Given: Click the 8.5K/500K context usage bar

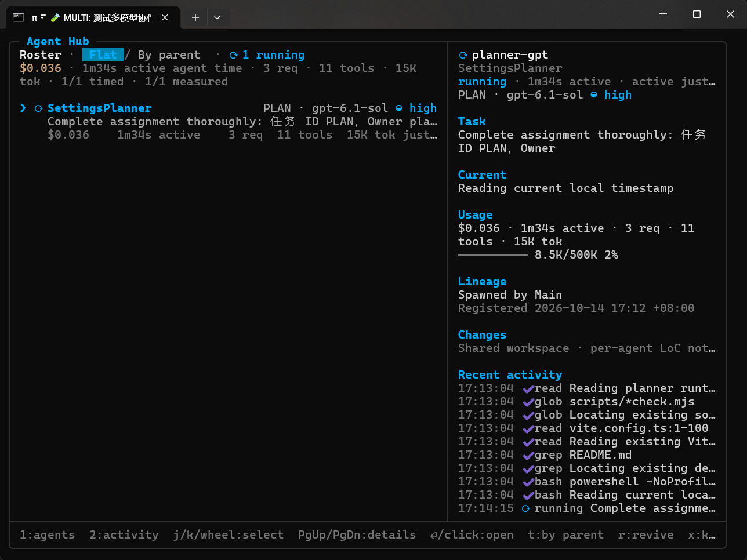Looking at the screenshot, I should point(538,254).
